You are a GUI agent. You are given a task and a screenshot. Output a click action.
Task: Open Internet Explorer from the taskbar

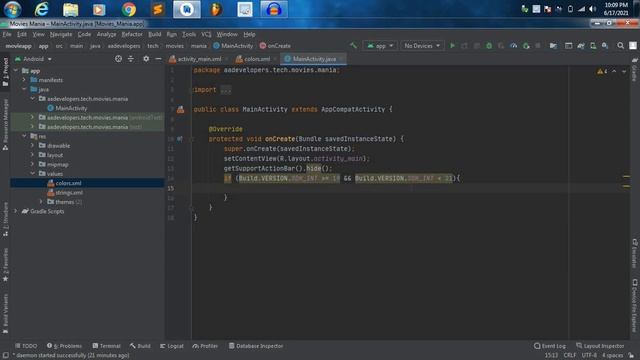41,9
